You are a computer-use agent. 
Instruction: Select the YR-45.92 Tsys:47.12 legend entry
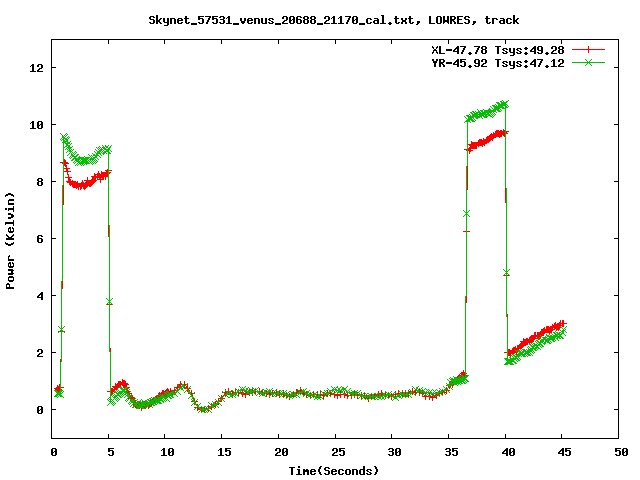[498, 63]
